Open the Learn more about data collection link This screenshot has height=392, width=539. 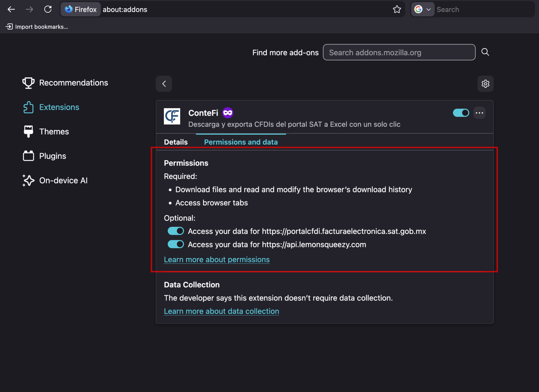[x=221, y=311]
